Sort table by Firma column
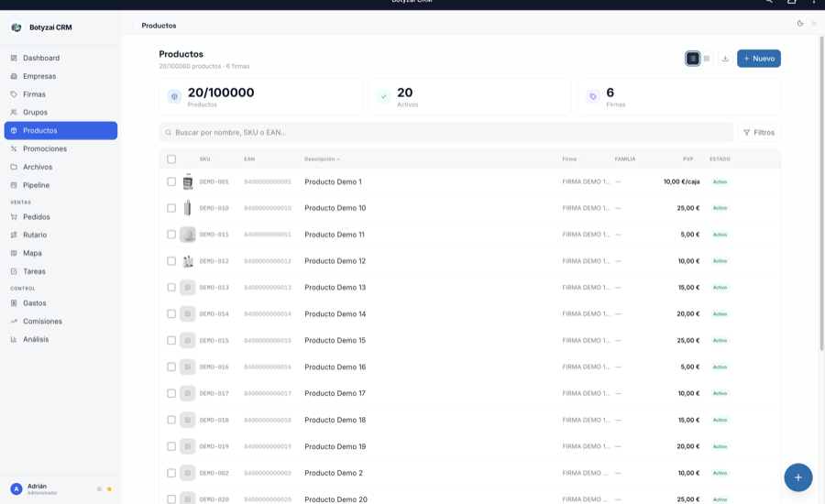 pyautogui.click(x=571, y=159)
